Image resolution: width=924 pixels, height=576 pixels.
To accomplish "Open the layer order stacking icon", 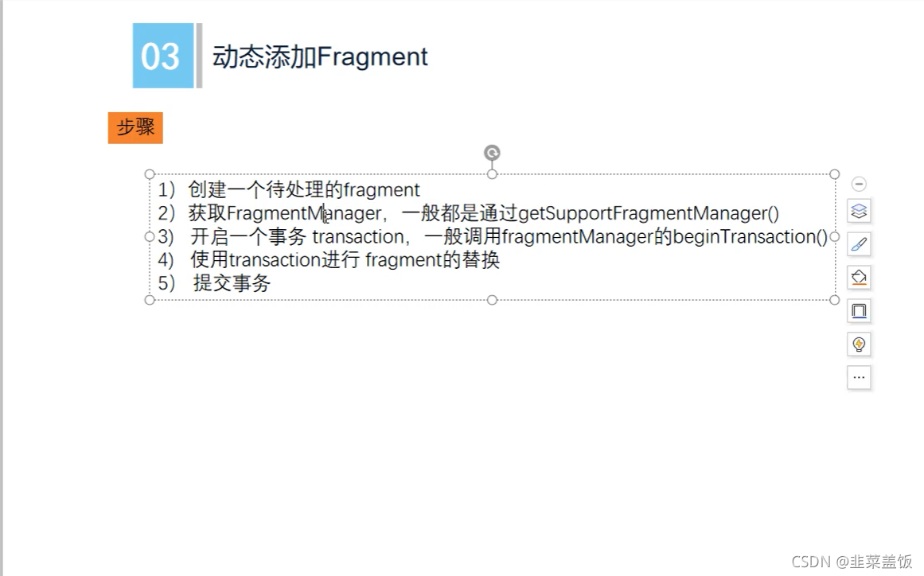I will tap(859, 211).
